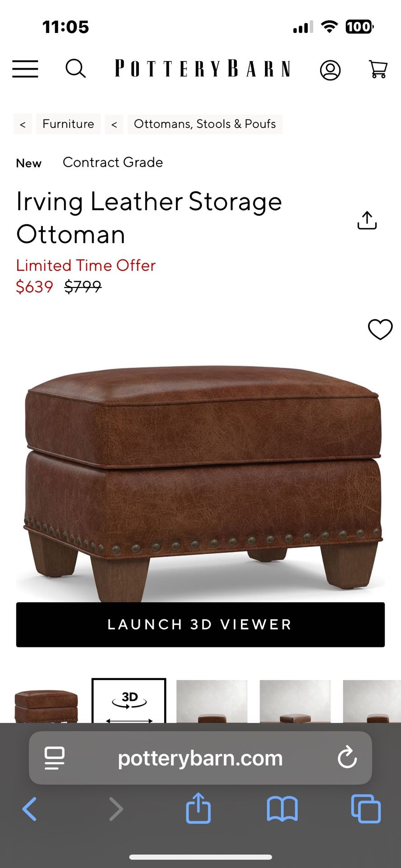Viewport: 401px width, 868px height.
Task: Tap the search magnifier icon
Action: (75, 69)
